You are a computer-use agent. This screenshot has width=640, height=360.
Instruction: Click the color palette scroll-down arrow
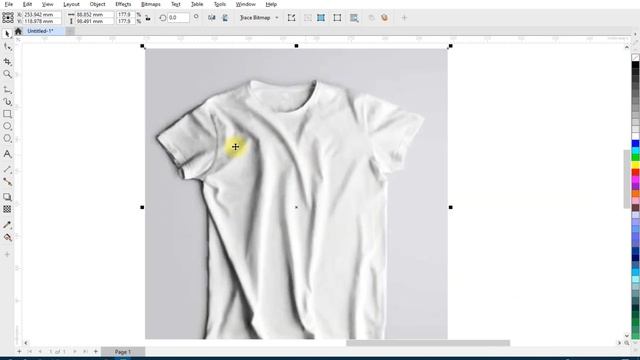tap(636, 343)
